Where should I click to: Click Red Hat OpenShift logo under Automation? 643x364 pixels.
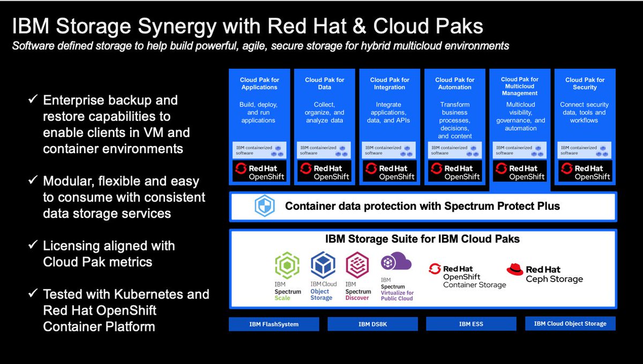click(455, 171)
